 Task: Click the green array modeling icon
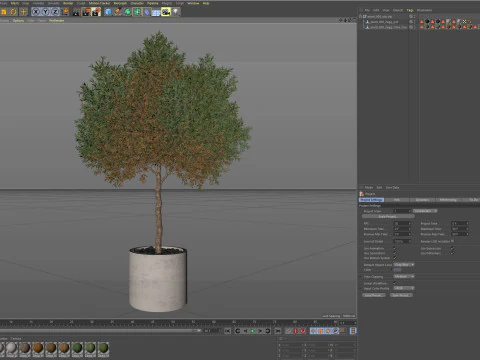point(137,12)
